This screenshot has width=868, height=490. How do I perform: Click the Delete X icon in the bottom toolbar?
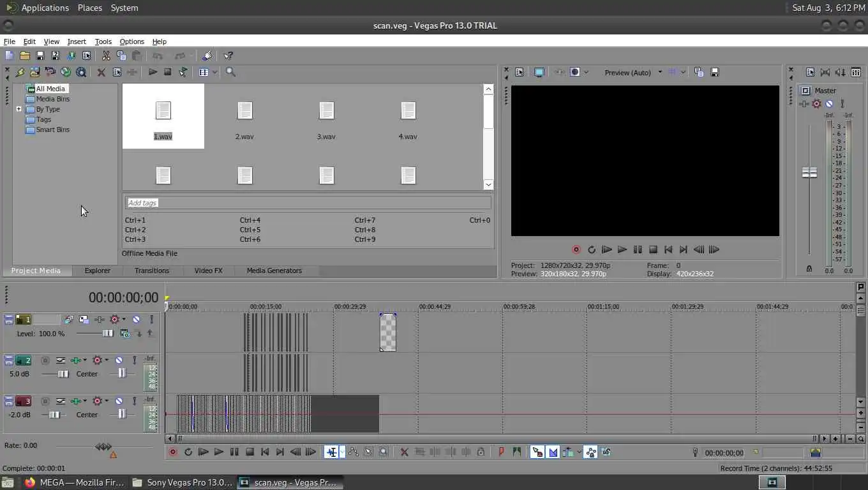click(x=404, y=452)
